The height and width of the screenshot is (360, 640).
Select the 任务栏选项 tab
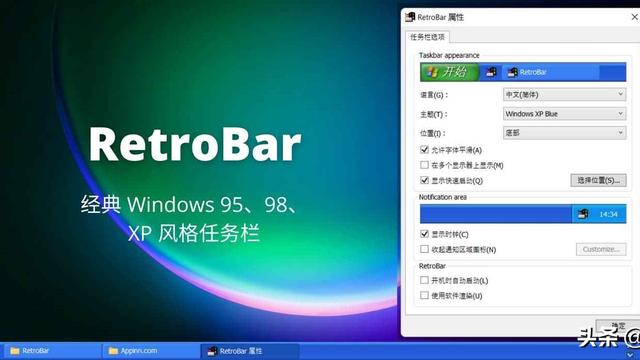pos(427,37)
